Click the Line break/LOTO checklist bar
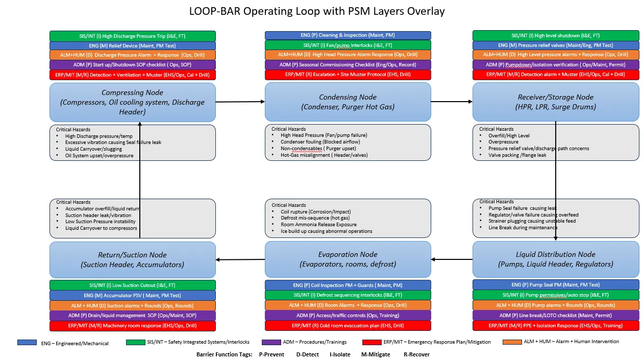Screen dimensions: 644x360 click(x=555, y=316)
